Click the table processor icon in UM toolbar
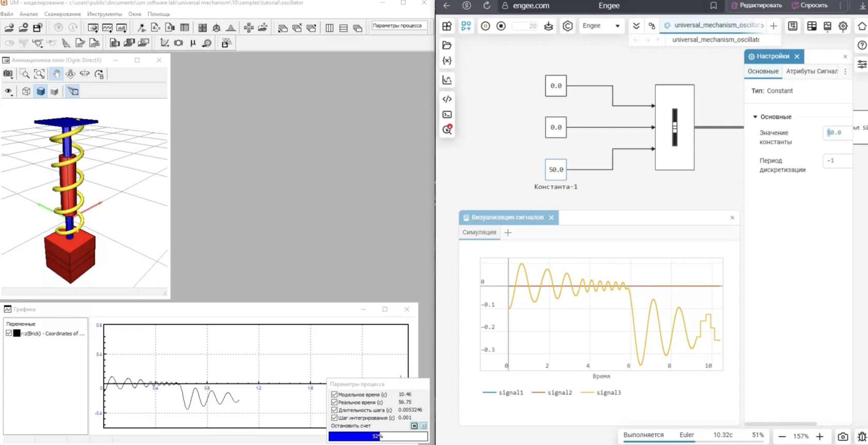This screenshot has width=868, height=445. (x=184, y=28)
